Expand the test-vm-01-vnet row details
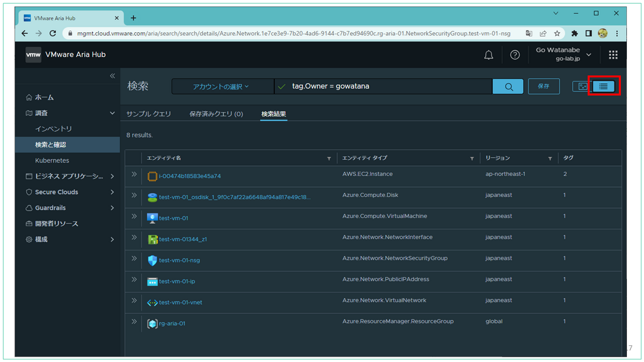Image resolution: width=644 pixels, height=362 pixels. (x=134, y=300)
